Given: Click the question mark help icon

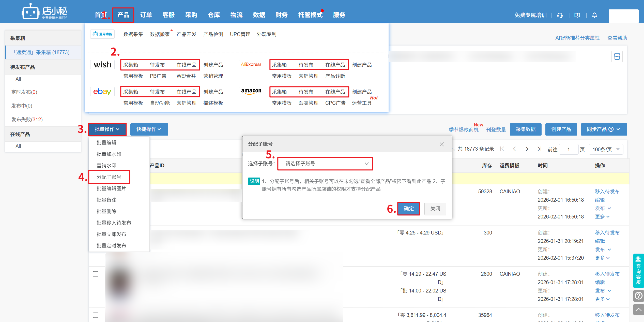Looking at the screenshot, I should point(638,296).
